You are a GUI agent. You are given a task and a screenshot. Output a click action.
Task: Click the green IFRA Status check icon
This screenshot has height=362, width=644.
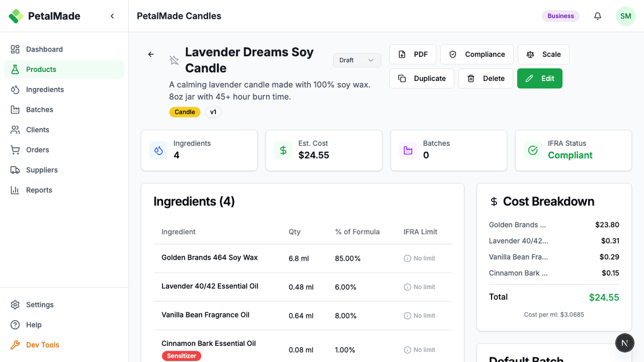(x=532, y=150)
